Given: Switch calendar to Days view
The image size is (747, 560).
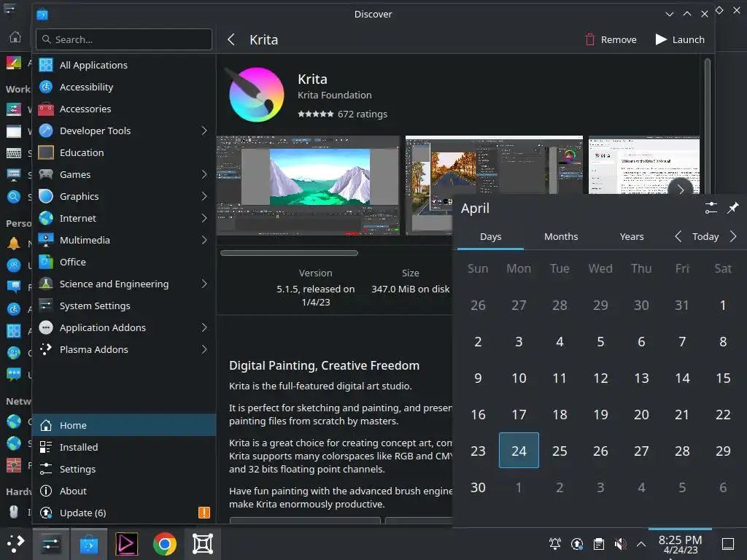Looking at the screenshot, I should [490, 237].
